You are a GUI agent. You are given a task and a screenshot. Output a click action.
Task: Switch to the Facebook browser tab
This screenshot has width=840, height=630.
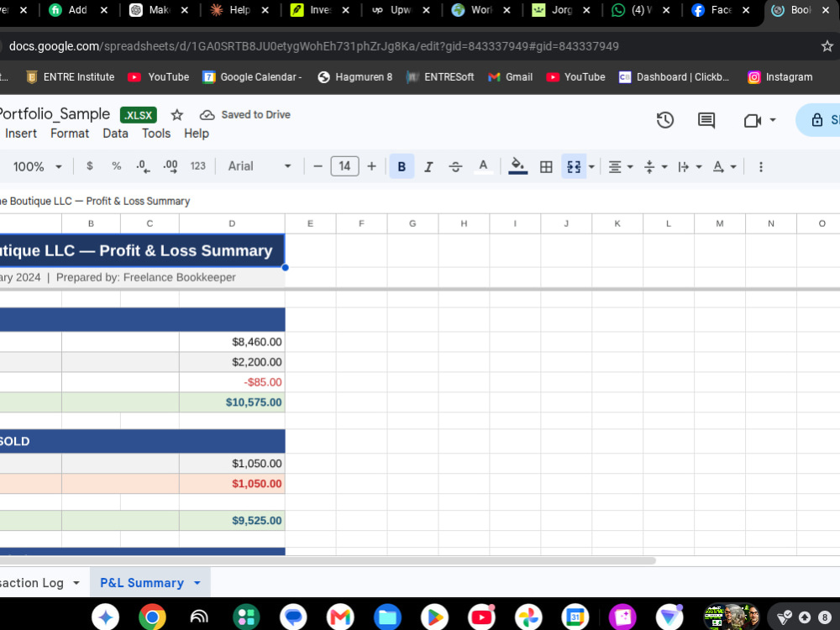pos(712,10)
